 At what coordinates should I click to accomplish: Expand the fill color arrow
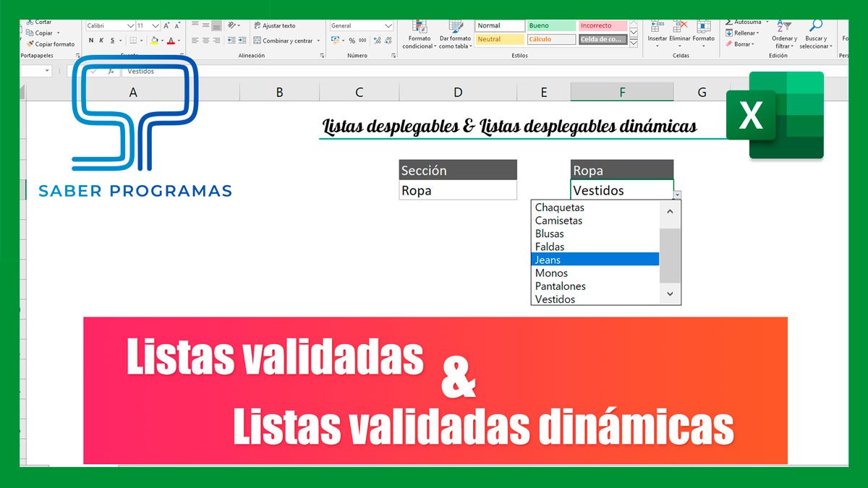(161, 40)
